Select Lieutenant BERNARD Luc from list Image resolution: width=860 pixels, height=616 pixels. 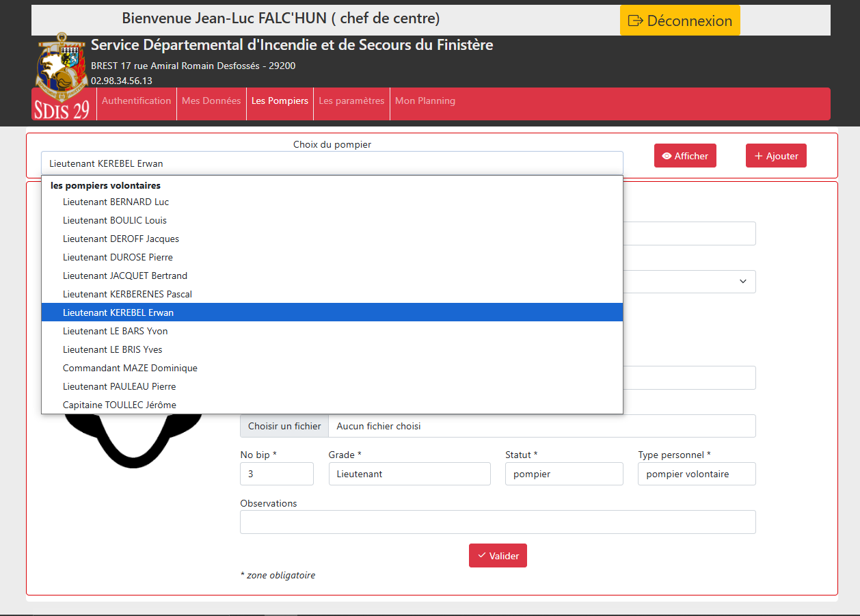coord(116,202)
